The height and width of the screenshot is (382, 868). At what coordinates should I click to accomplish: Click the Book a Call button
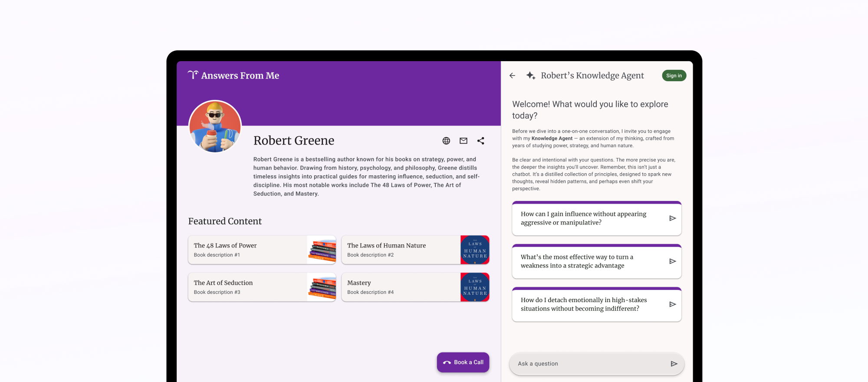coord(463,362)
